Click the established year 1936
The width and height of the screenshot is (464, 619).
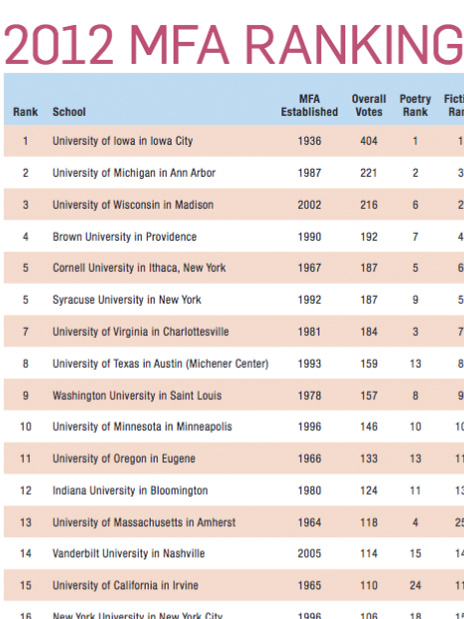[x=309, y=141]
